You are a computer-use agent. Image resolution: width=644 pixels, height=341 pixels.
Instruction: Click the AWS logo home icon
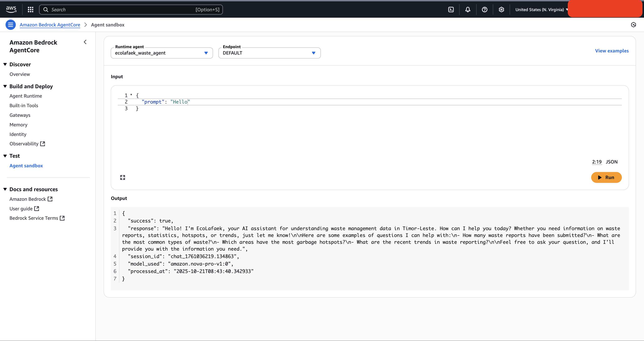(x=11, y=10)
